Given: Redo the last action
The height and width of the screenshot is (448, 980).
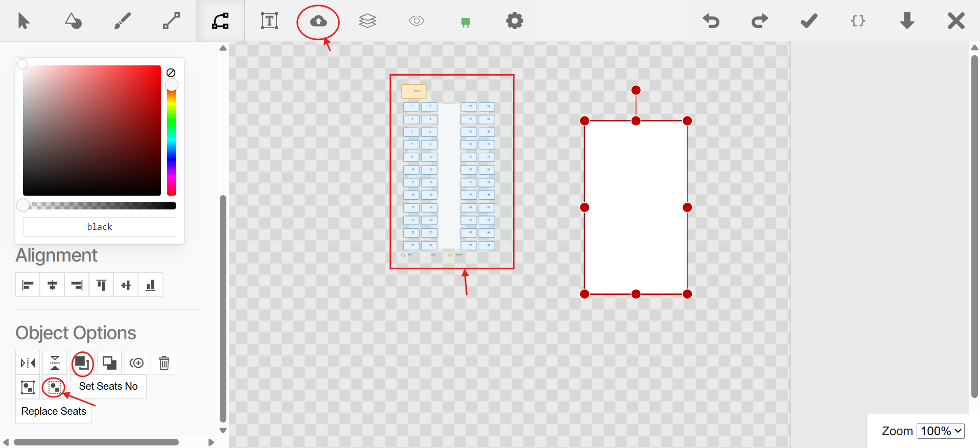Looking at the screenshot, I should tap(760, 21).
